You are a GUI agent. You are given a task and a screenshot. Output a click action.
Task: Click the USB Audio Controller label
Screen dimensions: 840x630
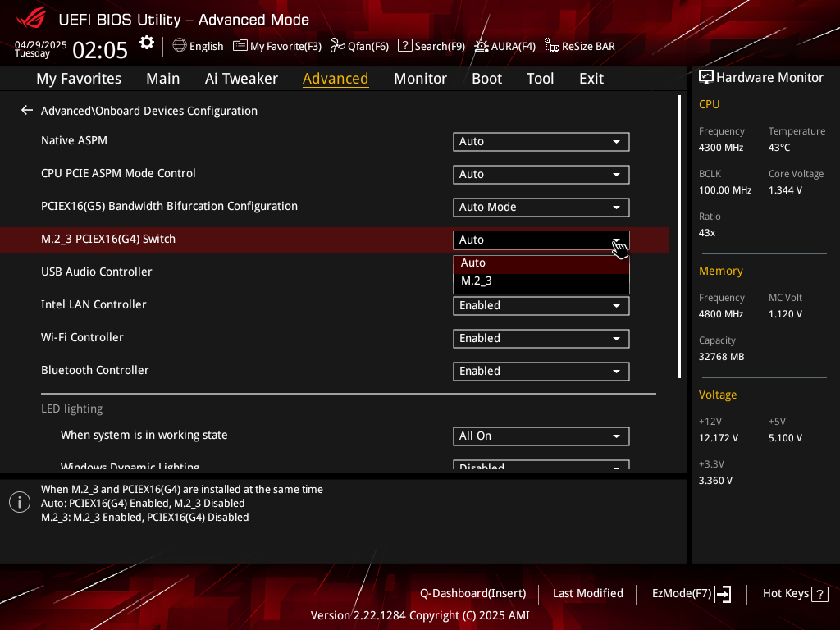[x=97, y=272]
